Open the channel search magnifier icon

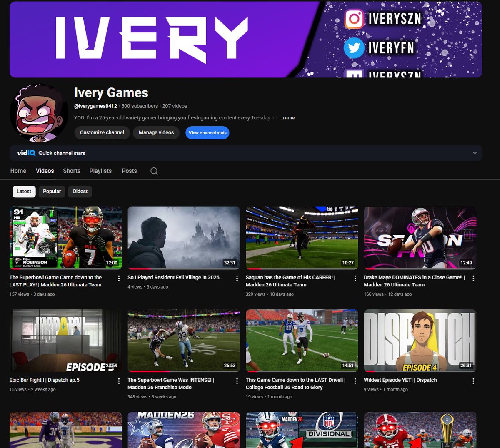pos(154,171)
